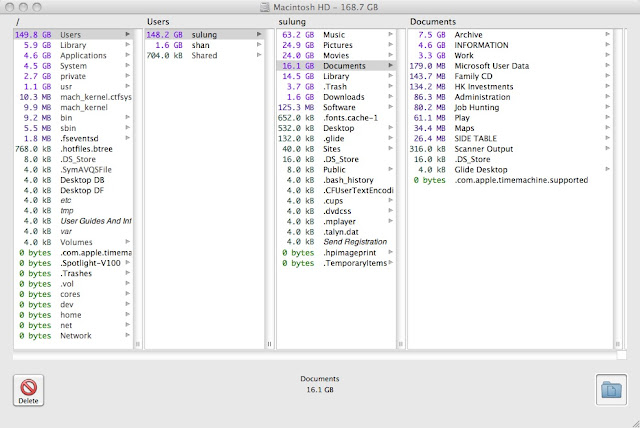Screen dimensions: 640x428
Task: Select the usr folder row
Action: pyautogui.click(x=73, y=86)
